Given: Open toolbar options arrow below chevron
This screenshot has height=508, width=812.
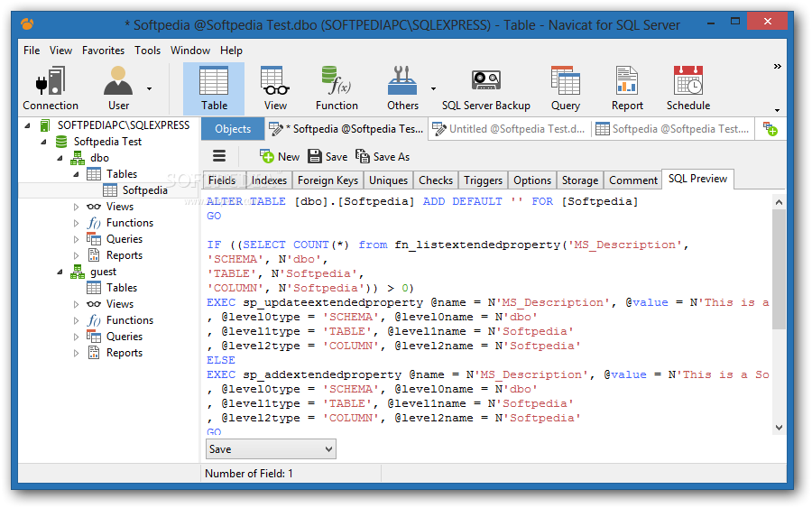Looking at the screenshot, I should point(778,110).
